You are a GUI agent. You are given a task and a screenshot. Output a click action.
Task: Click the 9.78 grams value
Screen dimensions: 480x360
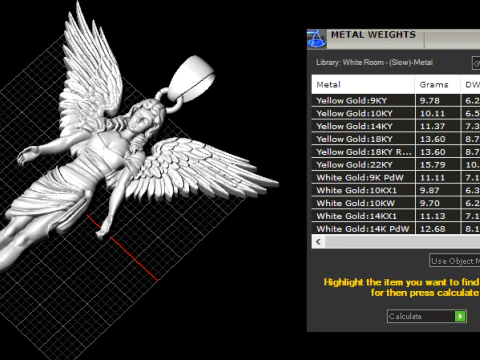(x=430, y=101)
